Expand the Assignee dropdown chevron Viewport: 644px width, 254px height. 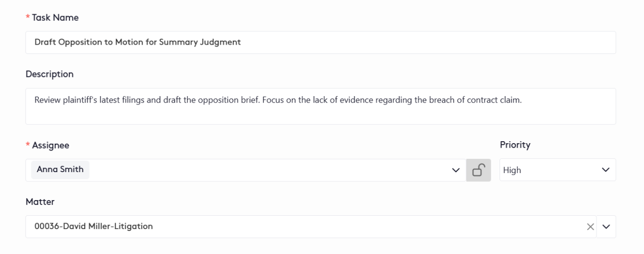point(456,170)
